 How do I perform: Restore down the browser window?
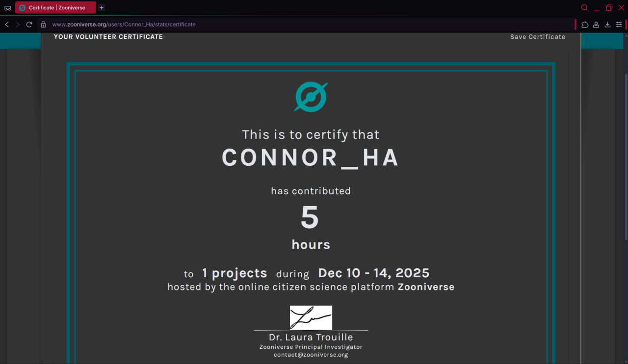pyautogui.click(x=609, y=8)
